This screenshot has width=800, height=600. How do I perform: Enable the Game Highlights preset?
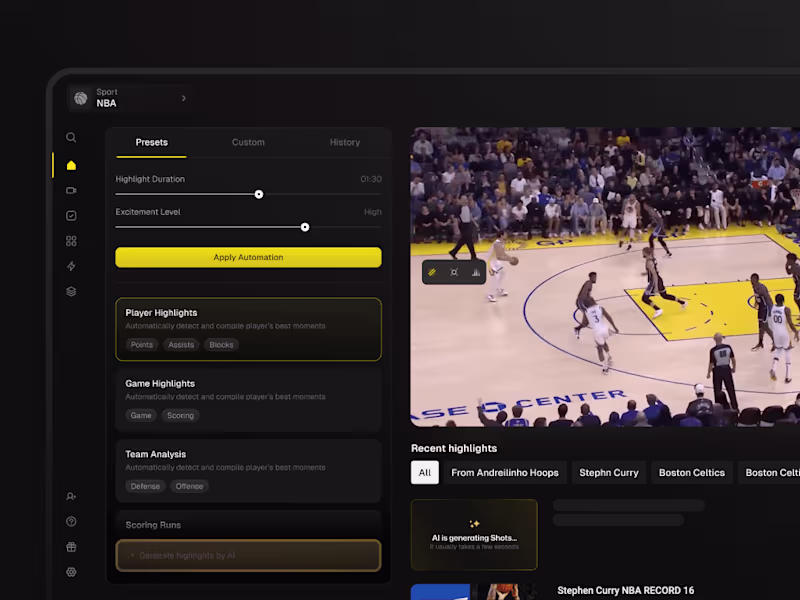[x=248, y=399]
